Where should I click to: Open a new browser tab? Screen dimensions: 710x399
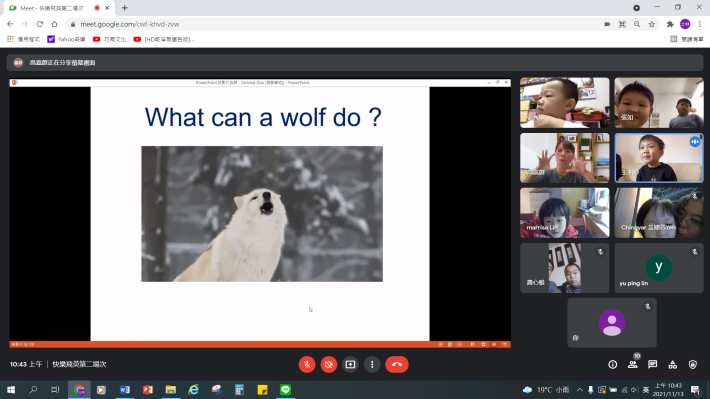click(x=125, y=8)
